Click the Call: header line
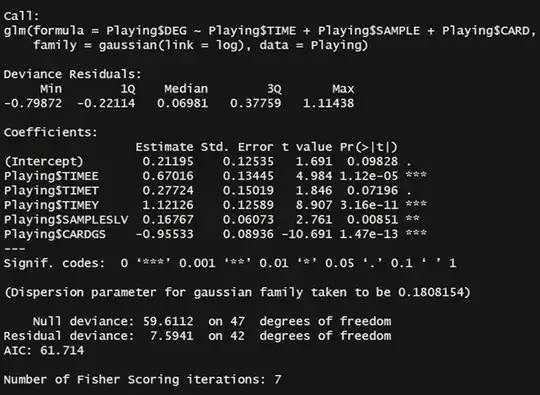 pos(22,16)
